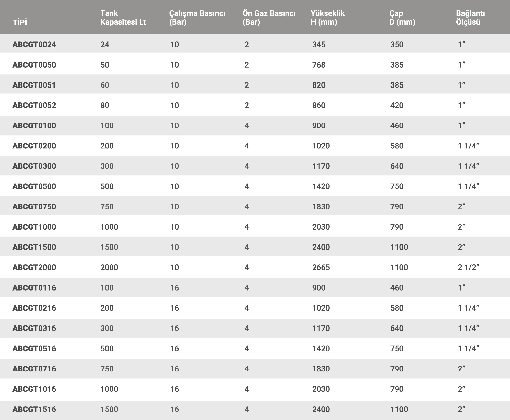Select the Yükseklik H (mm) header
Image resolution: width=510 pixels, height=420 pixels.
click(327, 18)
